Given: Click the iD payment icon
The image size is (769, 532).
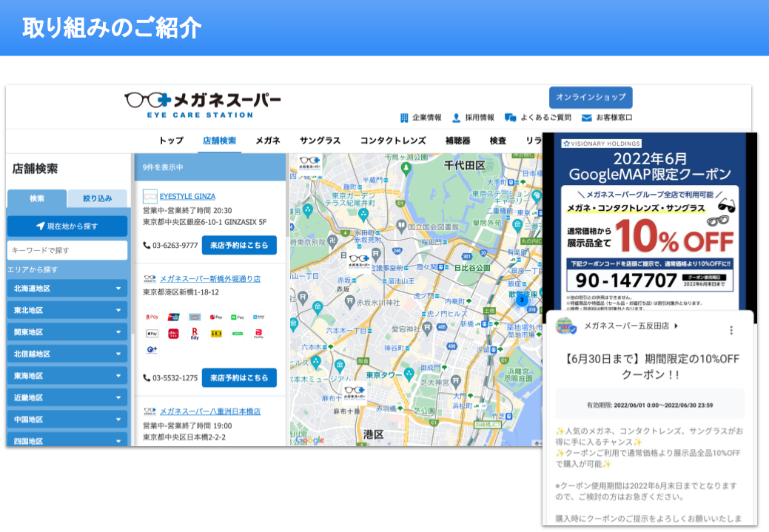Looking at the screenshot, I should click(216, 334).
